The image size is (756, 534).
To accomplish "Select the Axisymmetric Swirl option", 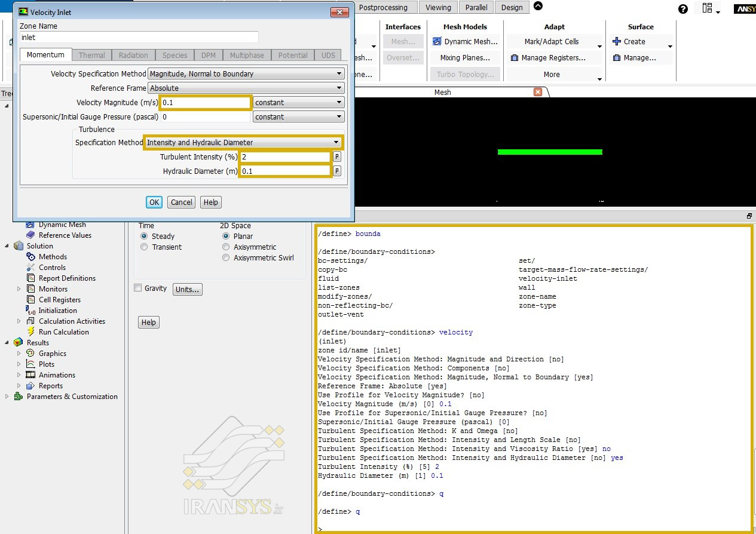I will 226,258.
